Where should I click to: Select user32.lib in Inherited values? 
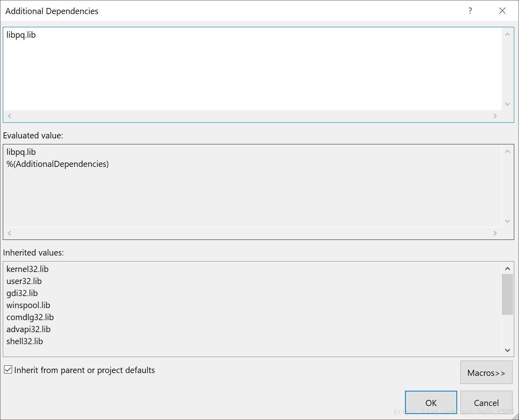pos(24,281)
